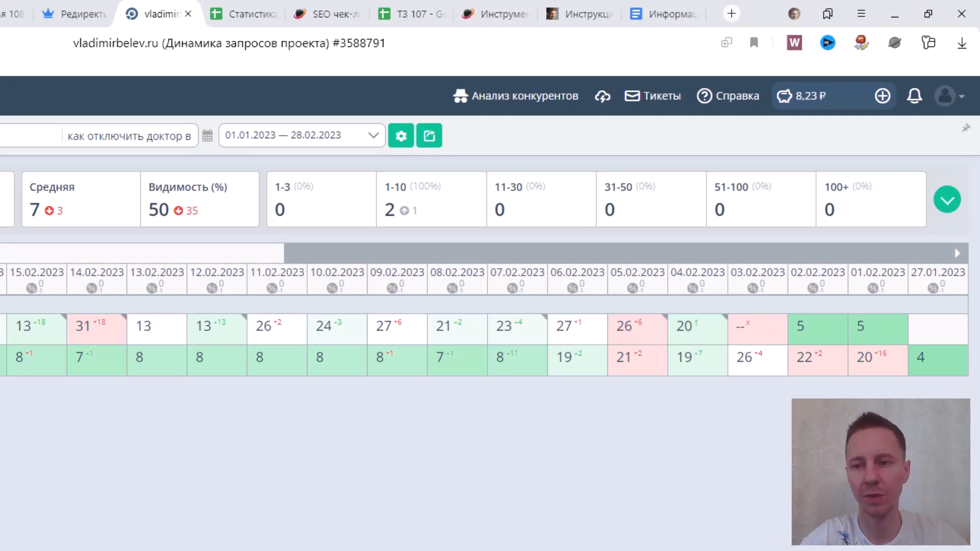Click the pin icon at right edge
The width and height of the screenshot is (980, 551).
click(966, 128)
